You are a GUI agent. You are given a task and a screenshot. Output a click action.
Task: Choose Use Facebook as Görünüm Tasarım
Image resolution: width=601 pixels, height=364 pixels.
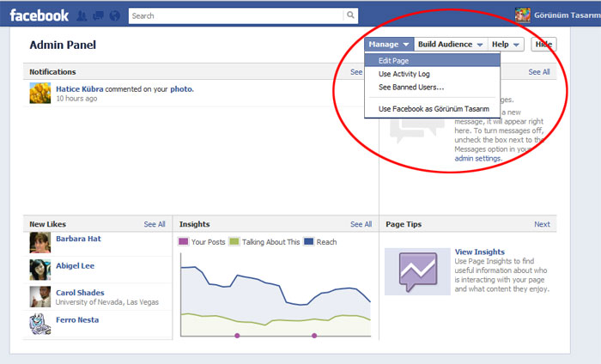tap(433, 109)
